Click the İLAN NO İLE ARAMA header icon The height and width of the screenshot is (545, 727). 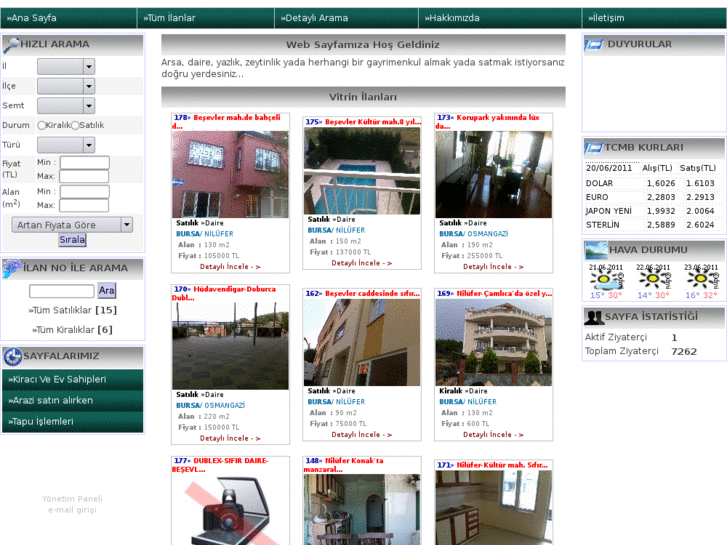point(12,269)
